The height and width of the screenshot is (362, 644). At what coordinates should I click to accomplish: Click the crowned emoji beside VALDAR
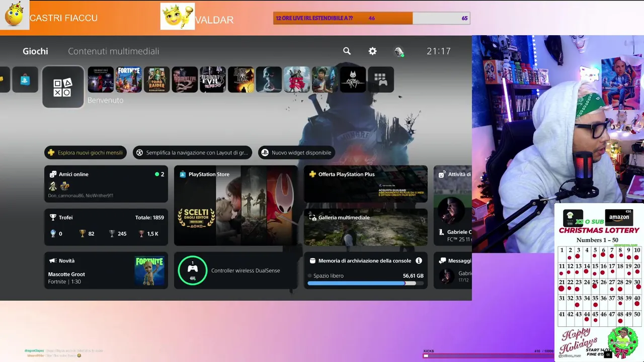click(178, 17)
